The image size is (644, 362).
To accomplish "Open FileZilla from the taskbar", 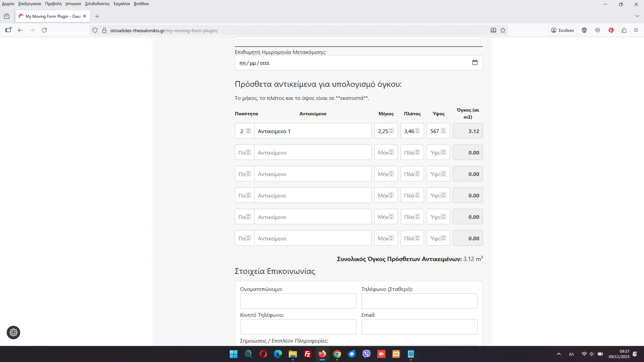I will click(x=308, y=354).
